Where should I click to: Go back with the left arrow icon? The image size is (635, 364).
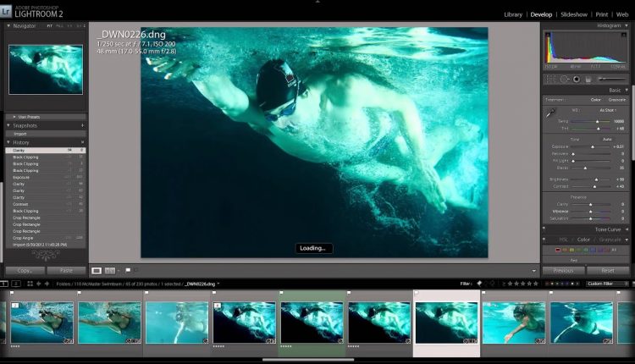[39, 284]
